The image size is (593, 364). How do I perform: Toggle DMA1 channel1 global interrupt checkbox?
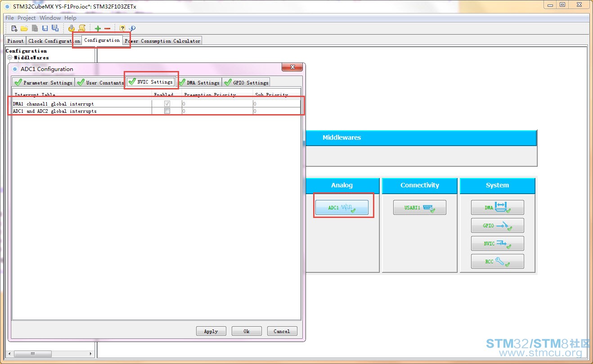pos(167,104)
